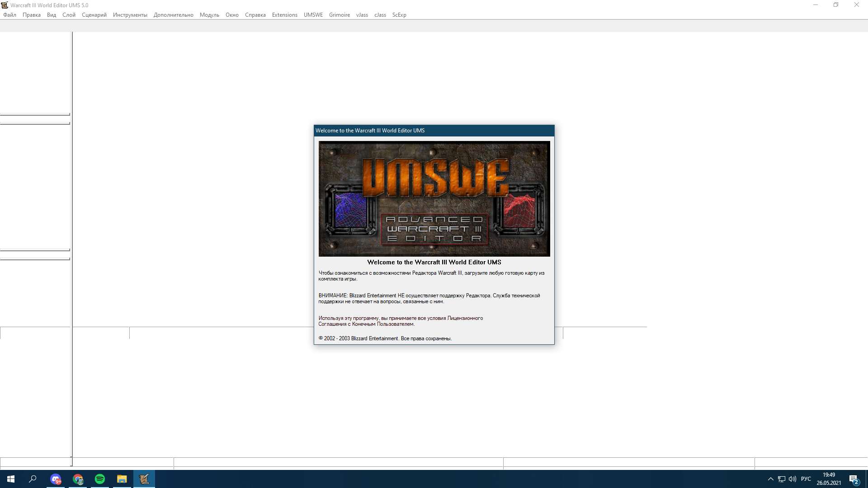The image size is (868, 488).
Task: Click the World Editor taskbar icon
Action: 144,479
